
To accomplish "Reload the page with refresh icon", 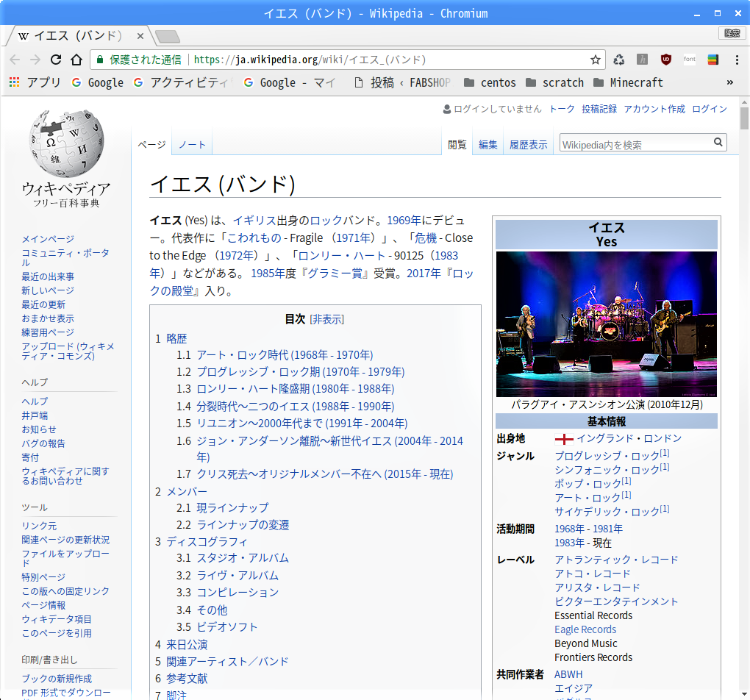I will [56, 60].
